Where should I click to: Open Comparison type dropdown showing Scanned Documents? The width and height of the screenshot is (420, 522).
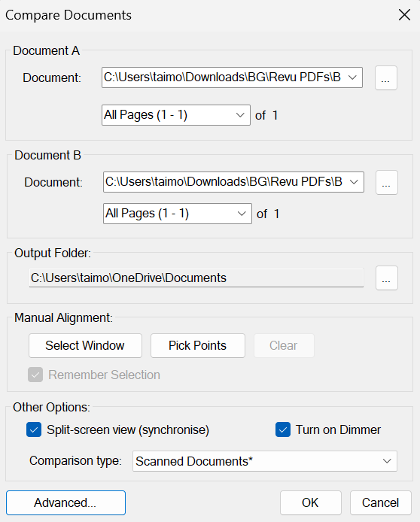point(265,461)
